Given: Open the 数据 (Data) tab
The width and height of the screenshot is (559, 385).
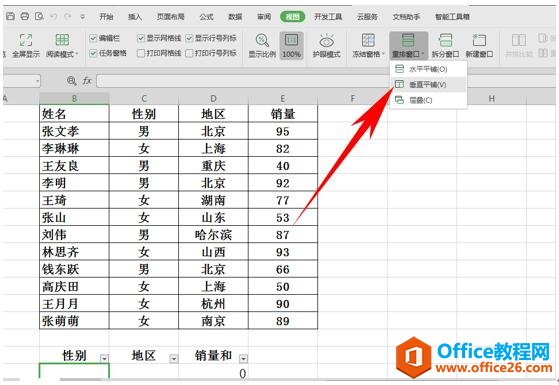Looking at the screenshot, I should click(x=235, y=16).
